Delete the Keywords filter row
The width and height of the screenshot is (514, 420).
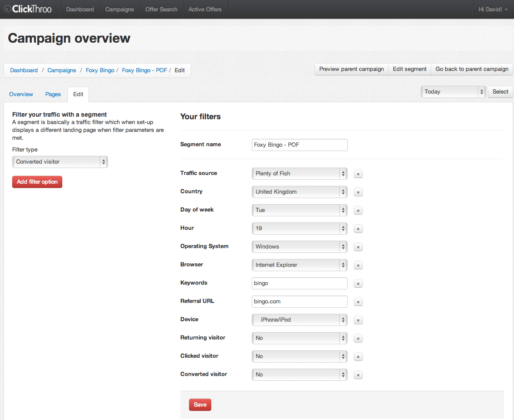pos(358,284)
